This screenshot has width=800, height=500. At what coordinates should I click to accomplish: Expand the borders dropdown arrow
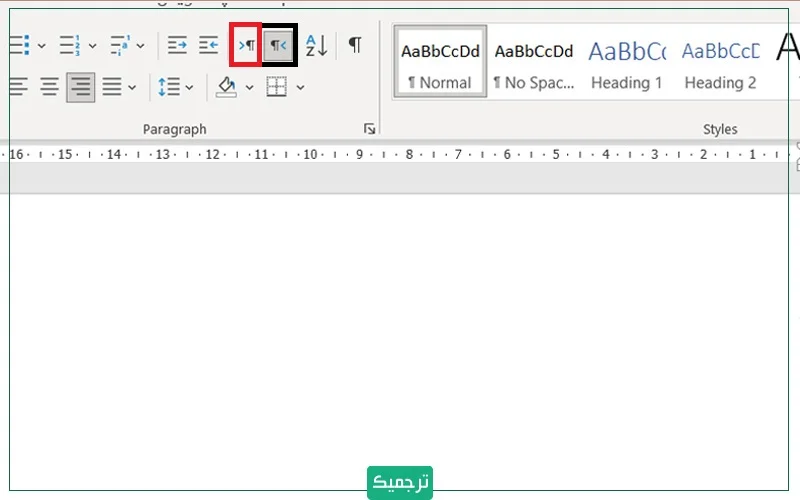pyautogui.click(x=300, y=88)
